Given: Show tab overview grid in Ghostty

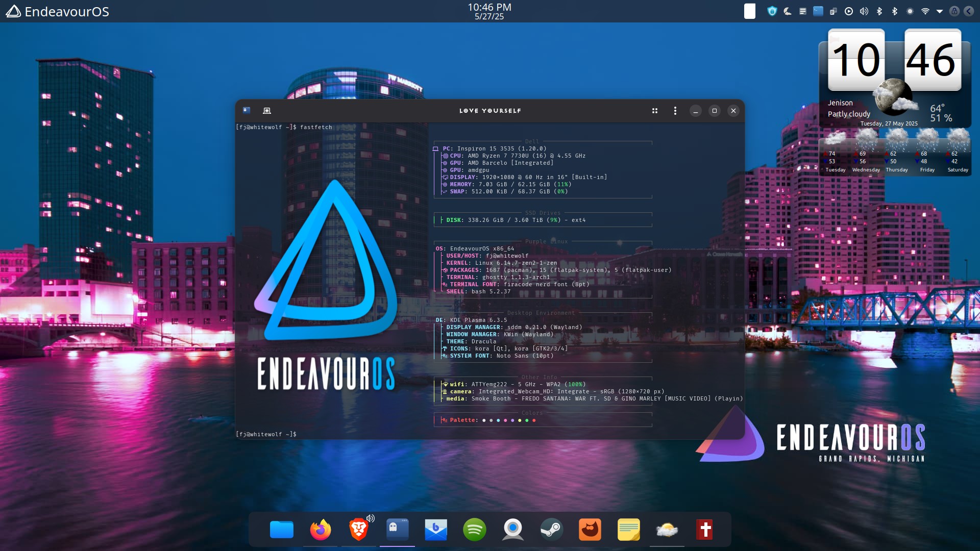Looking at the screenshot, I should pyautogui.click(x=655, y=111).
